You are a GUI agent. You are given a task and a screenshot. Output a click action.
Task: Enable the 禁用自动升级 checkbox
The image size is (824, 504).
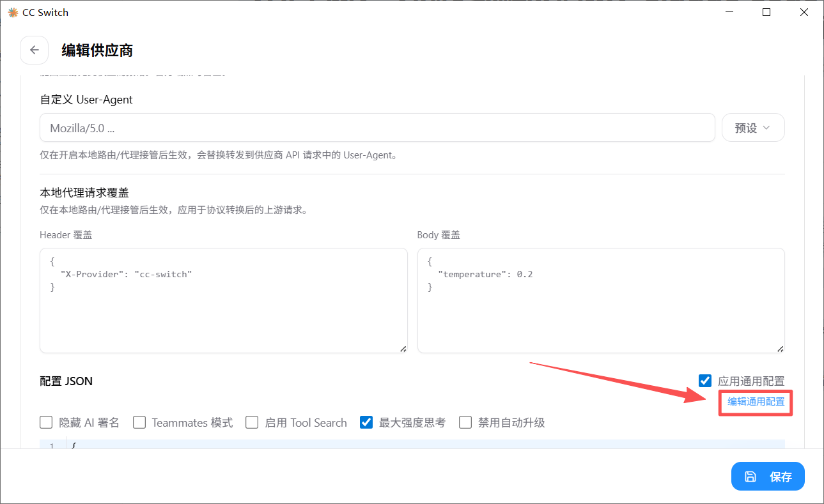(465, 422)
